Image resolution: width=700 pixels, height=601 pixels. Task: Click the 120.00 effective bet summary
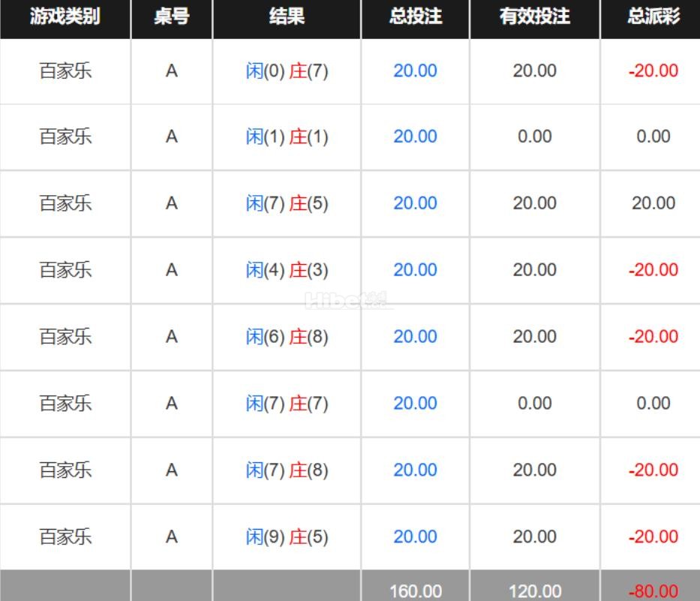[x=535, y=591]
